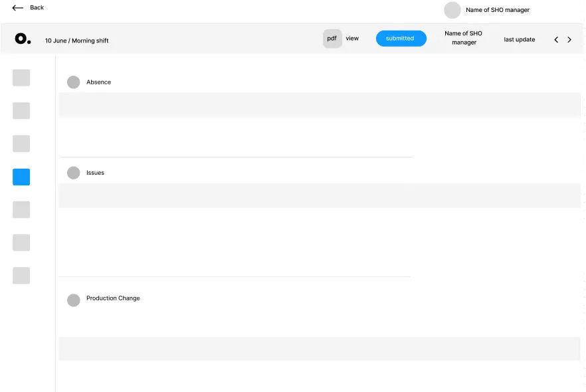This screenshot has height=392, width=586.
Task: Click Name of SHO manager in top header
Action: click(498, 10)
